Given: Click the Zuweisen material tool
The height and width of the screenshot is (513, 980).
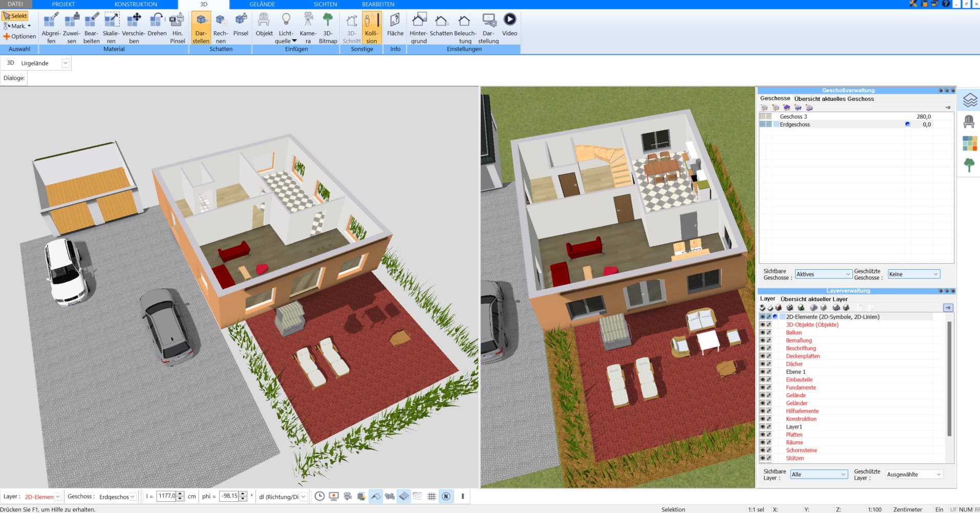Looking at the screenshot, I should click(71, 28).
